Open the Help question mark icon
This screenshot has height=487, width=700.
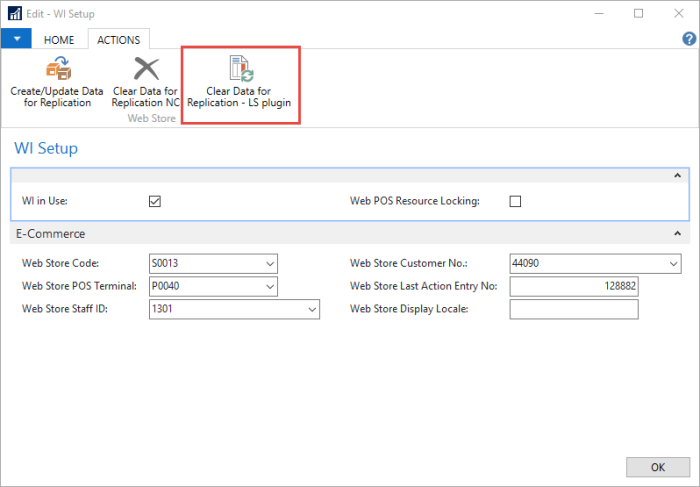689,39
